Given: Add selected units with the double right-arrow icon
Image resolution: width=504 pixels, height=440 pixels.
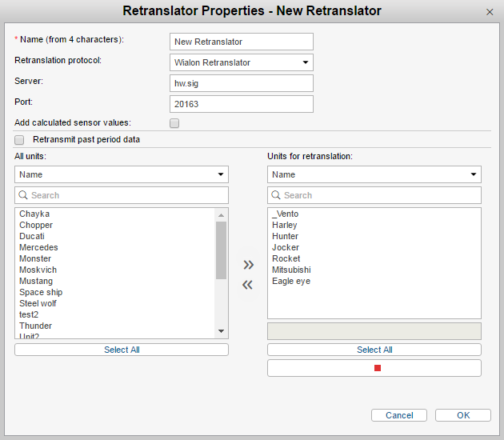Looking at the screenshot, I should point(249,265).
